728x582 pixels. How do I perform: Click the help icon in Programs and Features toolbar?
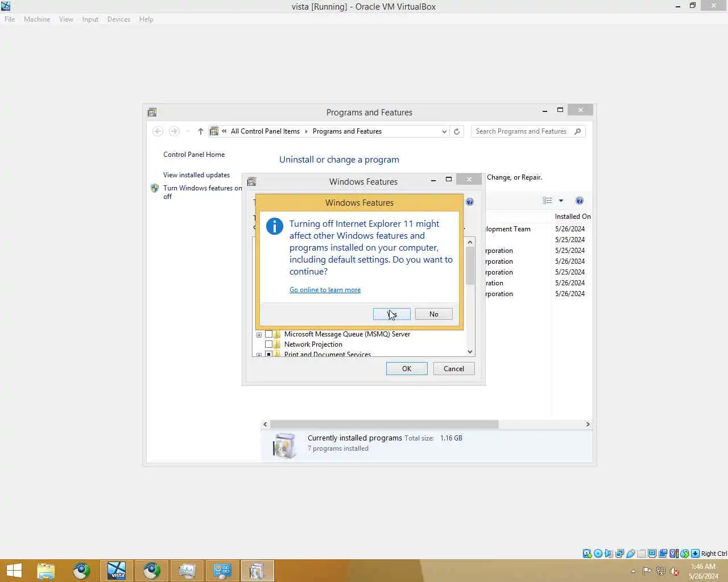(x=580, y=201)
